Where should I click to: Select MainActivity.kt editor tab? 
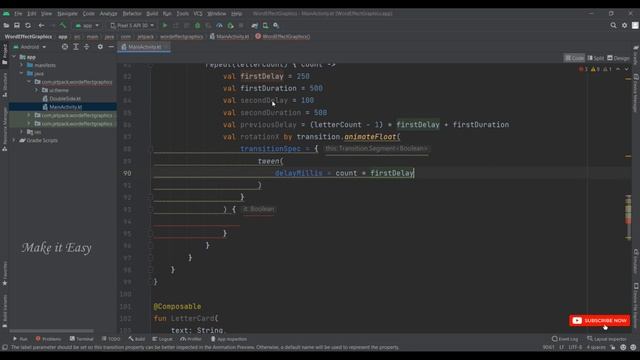(144, 47)
